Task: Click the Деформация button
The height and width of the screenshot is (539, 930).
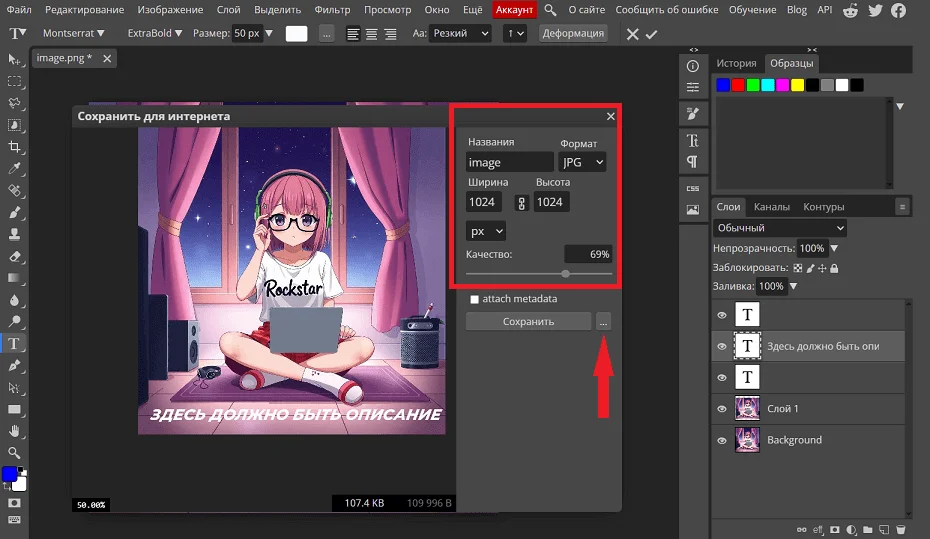Action: point(573,33)
